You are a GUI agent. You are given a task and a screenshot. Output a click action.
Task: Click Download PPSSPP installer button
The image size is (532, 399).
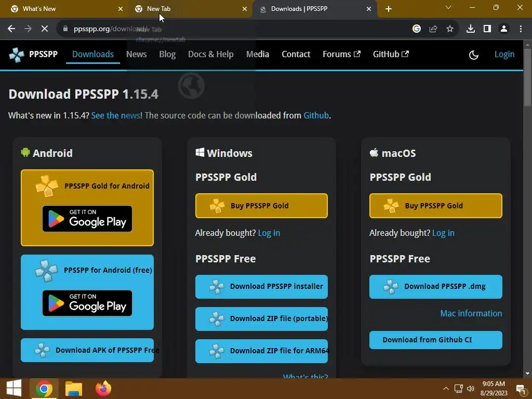tap(261, 287)
